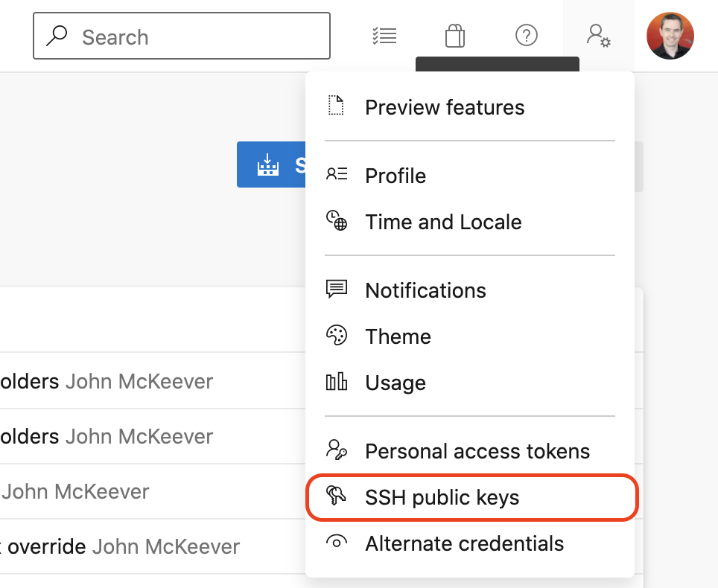Open the user avatar profile picture
The width and height of the screenshot is (718, 588).
click(670, 36)
